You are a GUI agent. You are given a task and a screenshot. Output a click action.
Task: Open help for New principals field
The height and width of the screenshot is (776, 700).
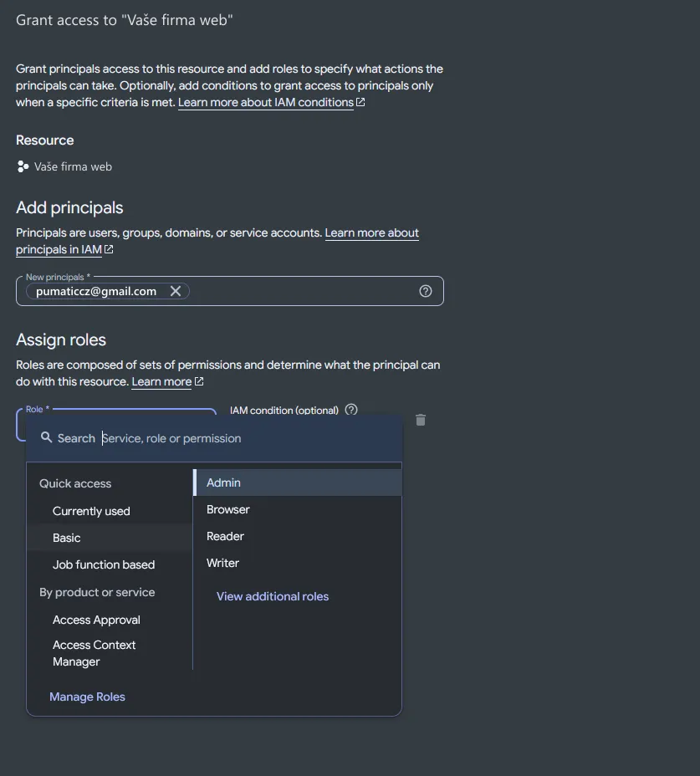tap(425, 291)
